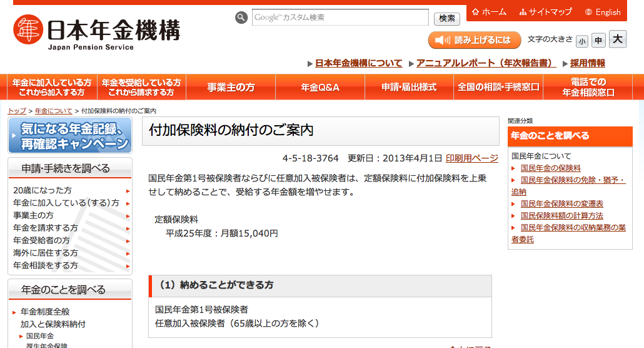Select the 申請・届出様式 navigation tab
Image resolution: width=644 pixels, height=348 pixels.
(x=409, y=87)
